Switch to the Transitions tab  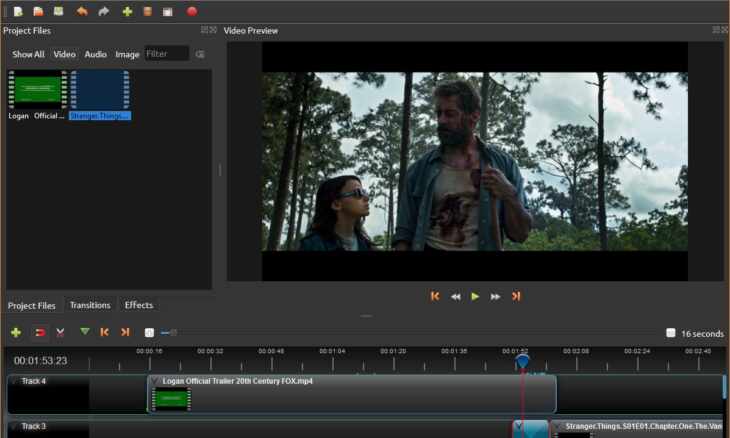(x=90, y=305)
